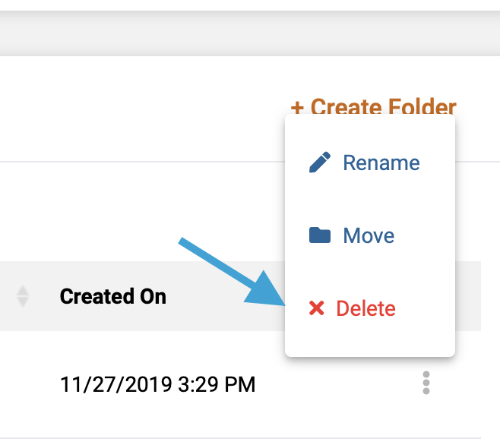Click the gray header row right of the popup menu
The width and height of the screenshot is (500, 448).
pyautogui.click(x=468, y=296)
